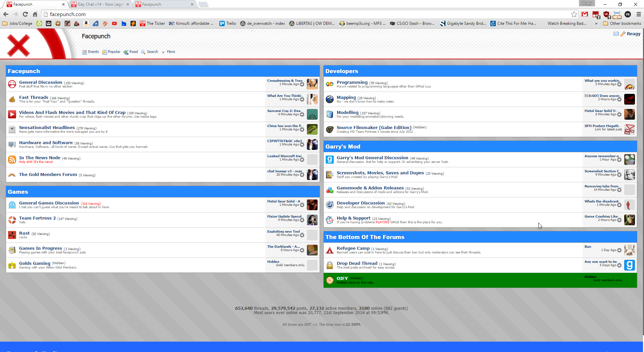Switch to the third Facepunch browser tab
The image size is (644, 352).
165,4
